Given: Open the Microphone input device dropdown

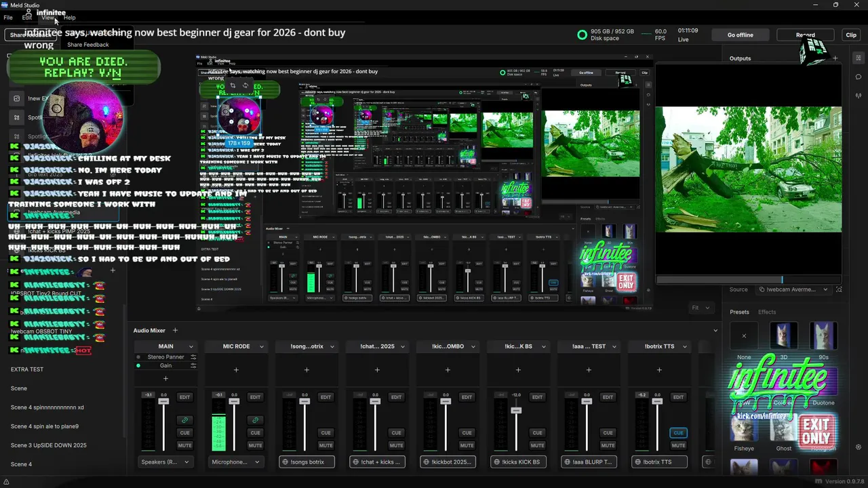Looking at the screenshot, I should 236,462.
